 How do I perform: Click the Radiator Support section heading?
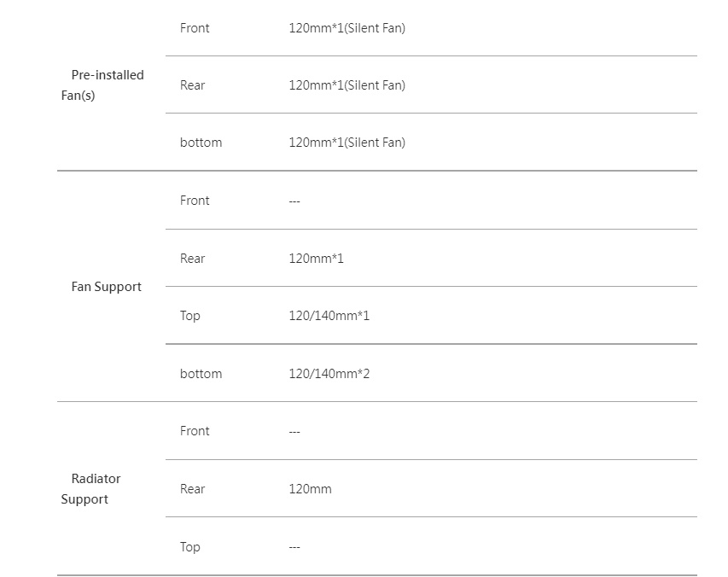tap(90, 489)
